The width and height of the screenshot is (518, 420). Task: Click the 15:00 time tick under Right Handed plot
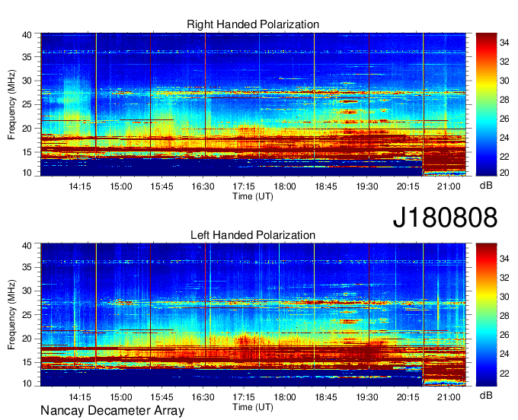121,186
